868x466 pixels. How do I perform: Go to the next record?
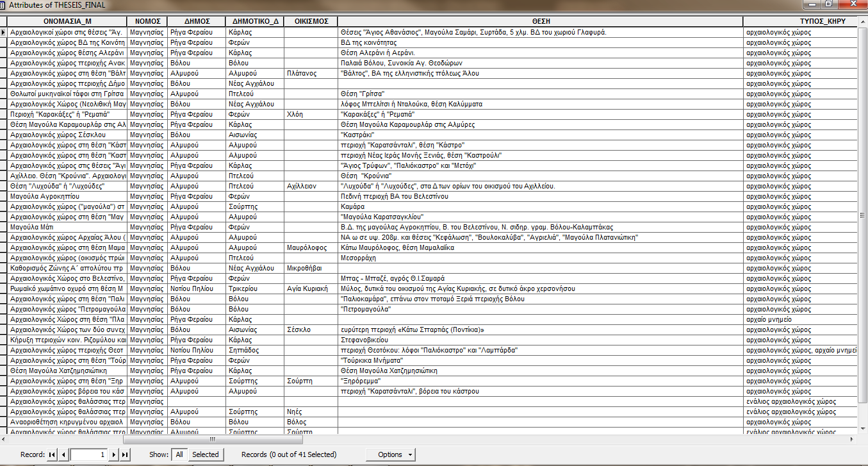point(114,454)
